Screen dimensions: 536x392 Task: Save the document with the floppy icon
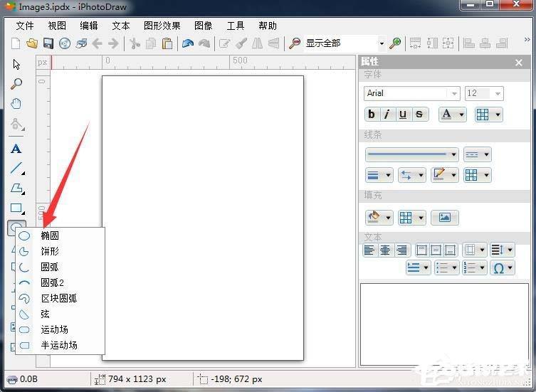48,43
